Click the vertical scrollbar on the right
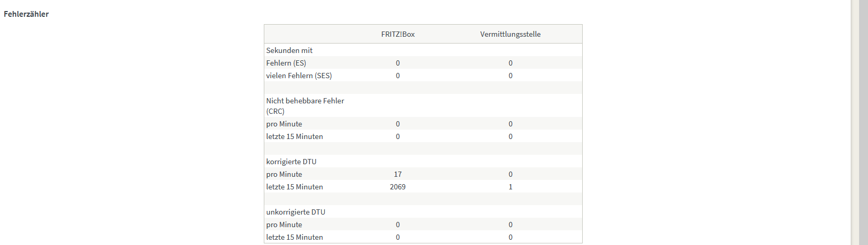Screen dimensions: 868x245 click(x=863, y=122)
